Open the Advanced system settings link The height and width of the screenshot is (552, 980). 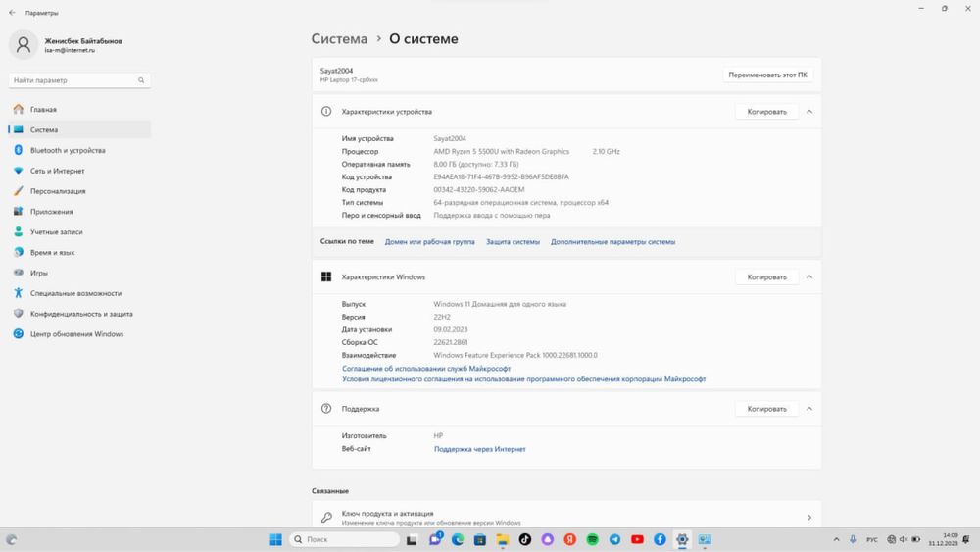click(x=612, y=241)
